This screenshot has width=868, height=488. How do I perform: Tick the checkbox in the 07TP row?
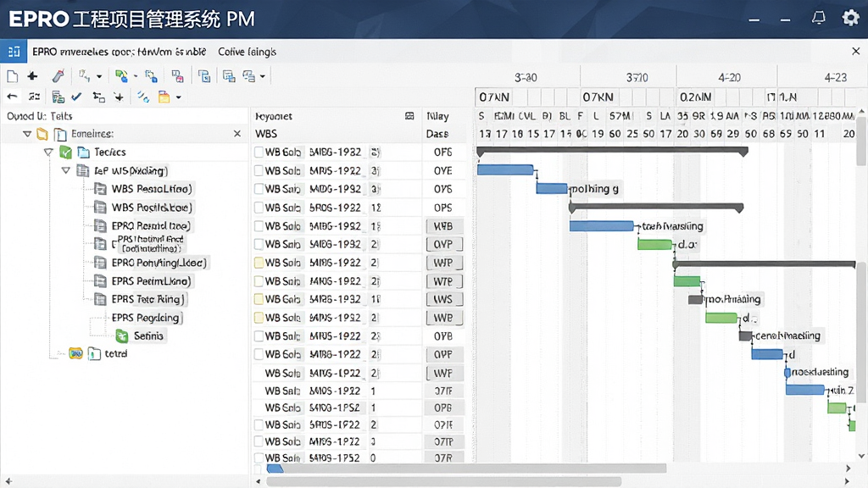259,441
